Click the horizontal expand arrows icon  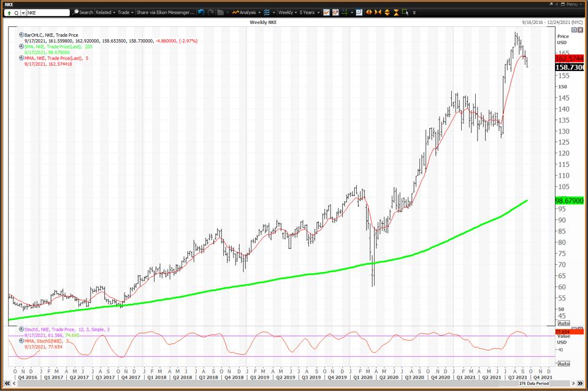pyautogui.click(x=369, y=12)
